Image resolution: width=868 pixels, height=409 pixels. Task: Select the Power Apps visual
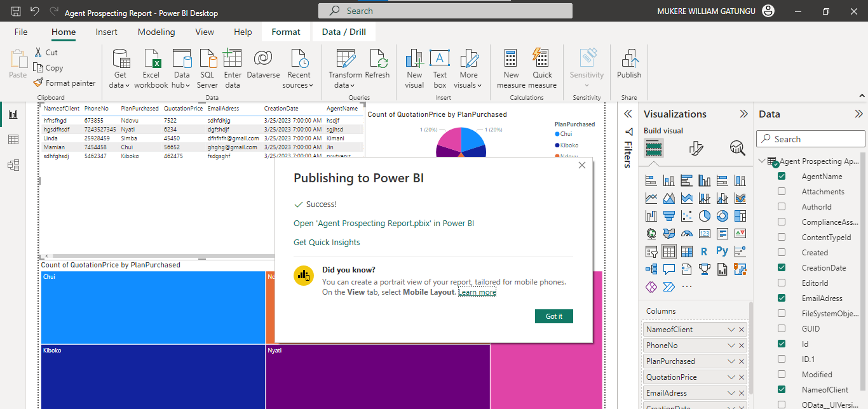[651, 287]
